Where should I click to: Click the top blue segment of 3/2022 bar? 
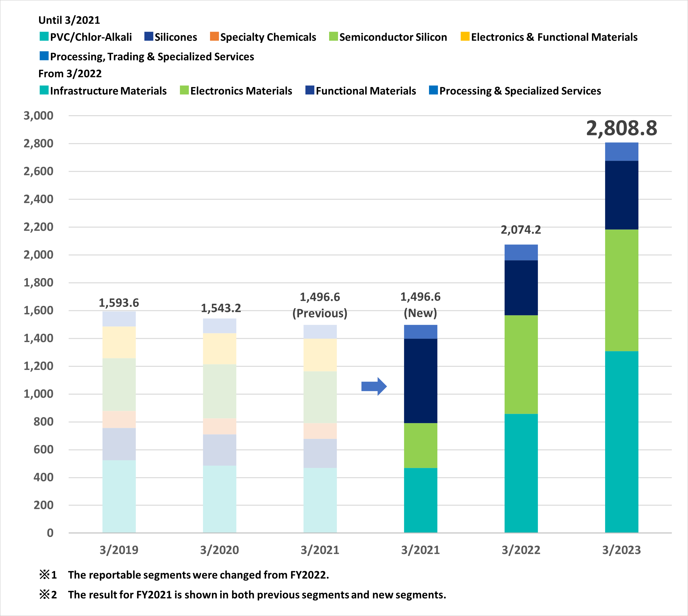[x=521, y=252]
